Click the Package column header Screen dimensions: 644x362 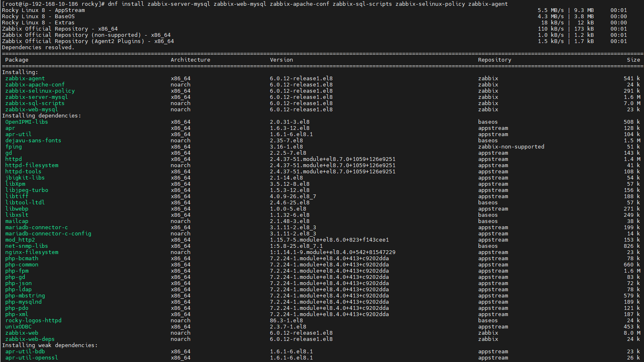(x=17, y=60)
